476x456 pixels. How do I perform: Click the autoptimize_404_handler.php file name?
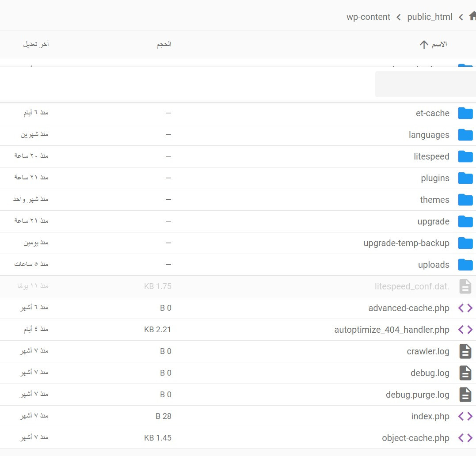point(392,330)
